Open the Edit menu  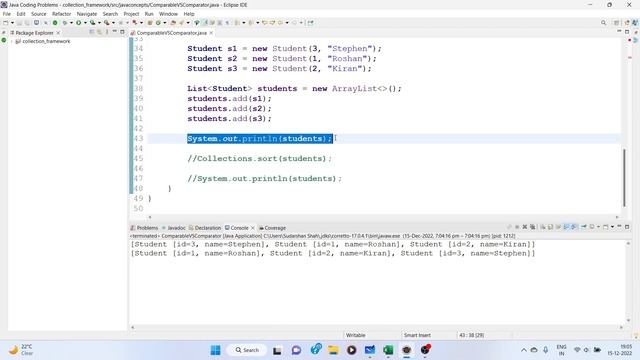click(x=21, y=14)
